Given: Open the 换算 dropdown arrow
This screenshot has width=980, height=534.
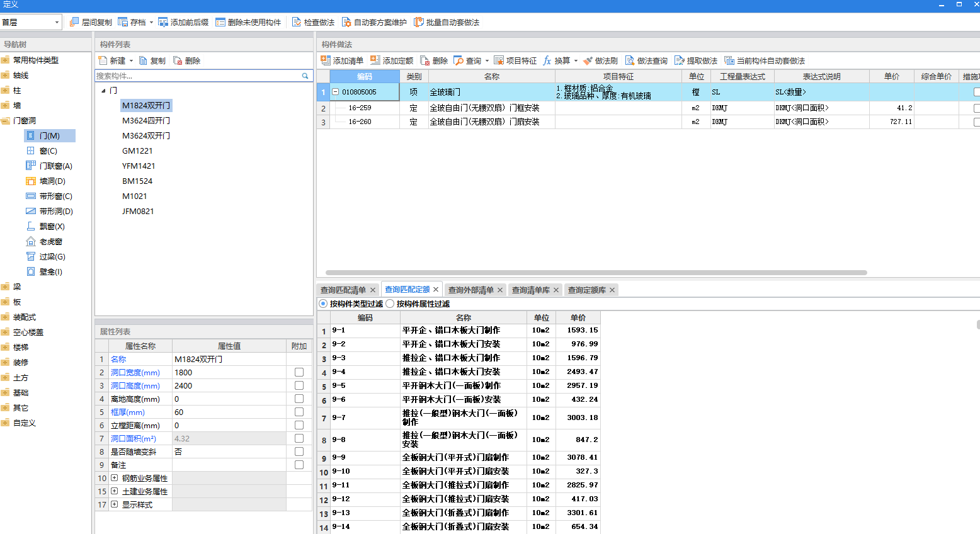Looking at the screenshot, I should pos(576,61).
